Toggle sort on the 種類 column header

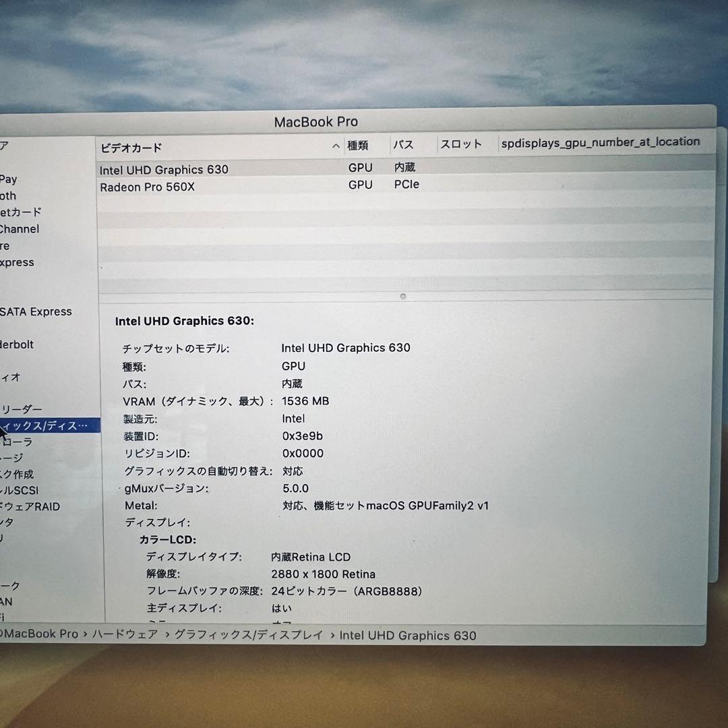361,146
